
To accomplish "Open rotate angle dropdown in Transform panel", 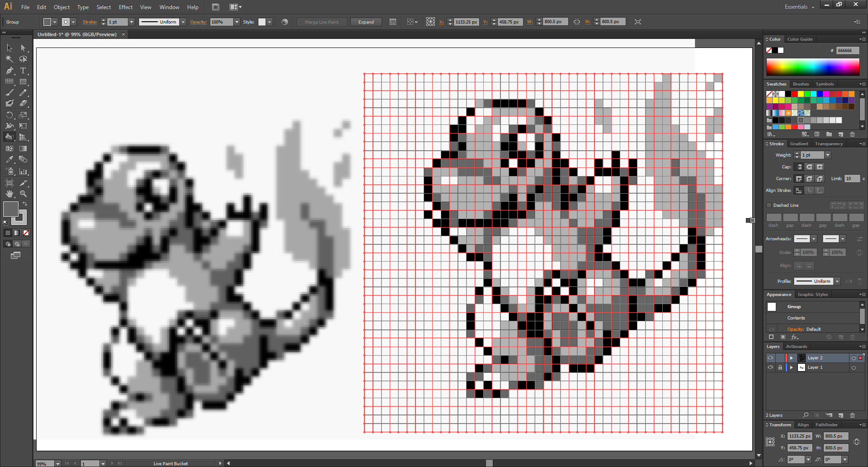I will (808, 460).
